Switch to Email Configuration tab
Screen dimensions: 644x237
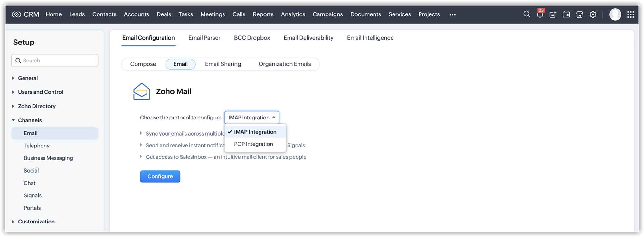(148, 38)
